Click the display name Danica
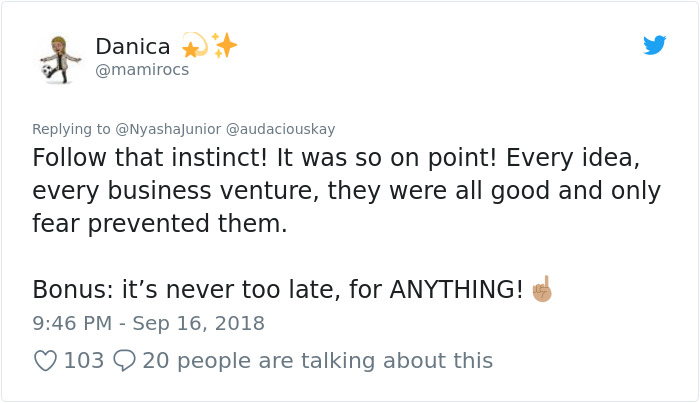700x403 pixels. [x=133, y=46]
